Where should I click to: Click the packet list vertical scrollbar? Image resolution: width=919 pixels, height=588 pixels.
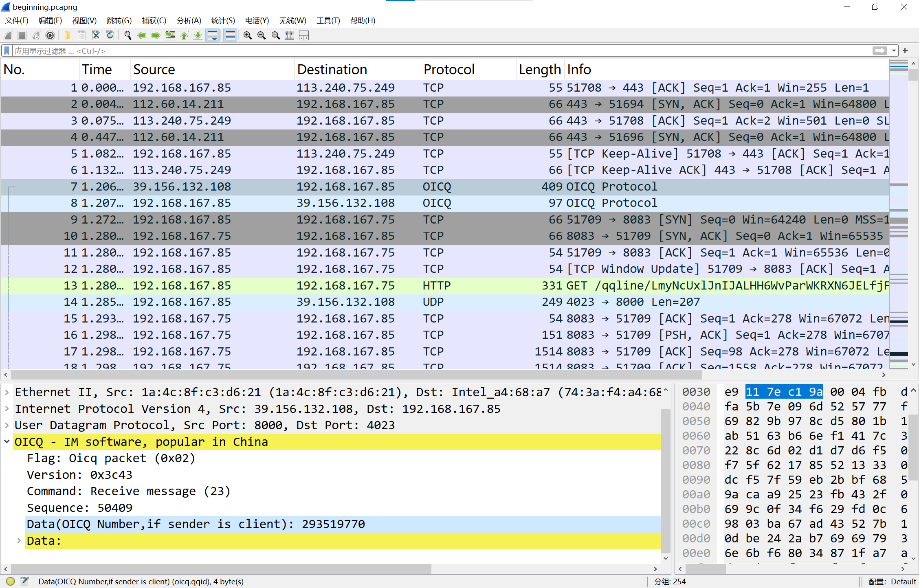(913, 214)
